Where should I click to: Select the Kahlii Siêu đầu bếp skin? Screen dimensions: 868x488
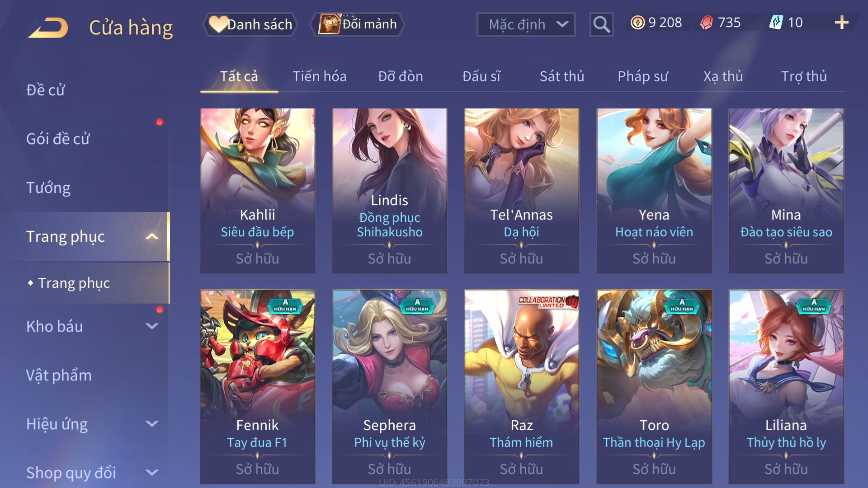click(x=257, y=191)
